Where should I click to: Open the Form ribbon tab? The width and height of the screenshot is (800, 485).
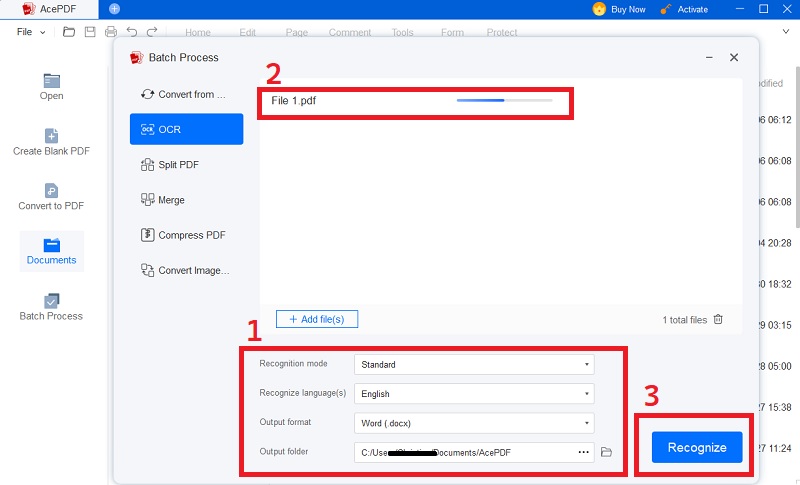coord(452,33)
